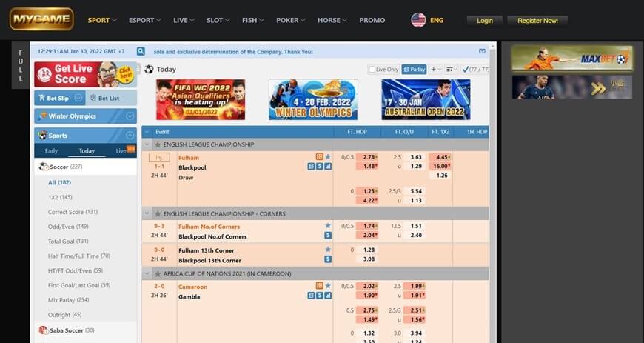Open statistics bar-chart icon for Fulham match
Image resolution: width=644 pixels, height=343 pixels.
pos(328,167)
